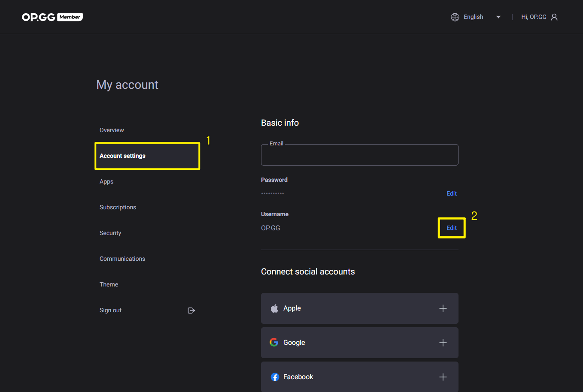The width and height of the screenshot is (583, 392).
Task: Go to the Apps section
Action: click(106, 181)
